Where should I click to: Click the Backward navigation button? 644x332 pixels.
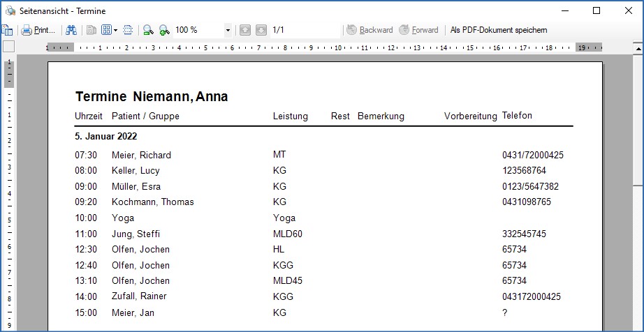(x=369, y=30)
